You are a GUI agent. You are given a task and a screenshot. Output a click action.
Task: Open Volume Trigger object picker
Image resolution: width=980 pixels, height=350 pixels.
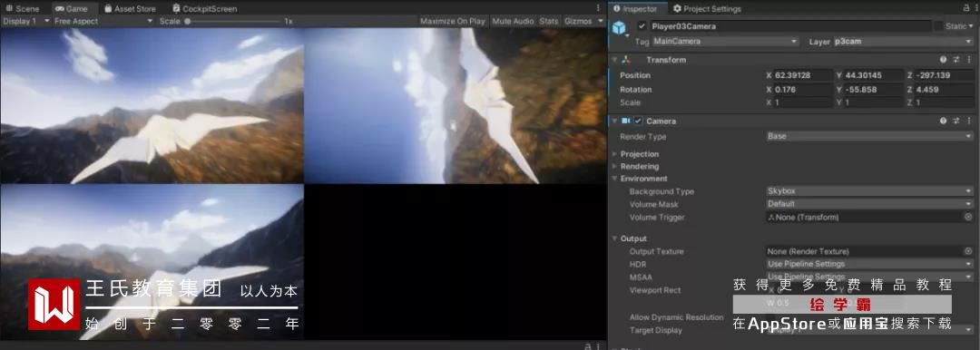(969, 217)
